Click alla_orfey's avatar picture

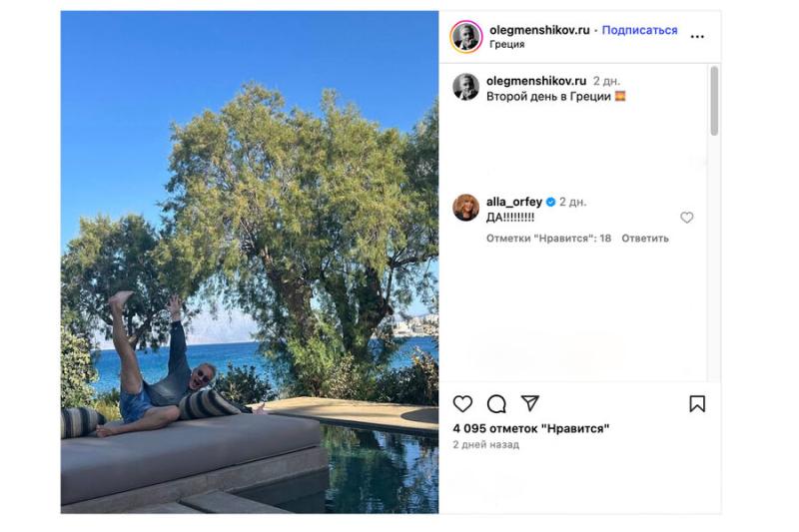[465, 208]
